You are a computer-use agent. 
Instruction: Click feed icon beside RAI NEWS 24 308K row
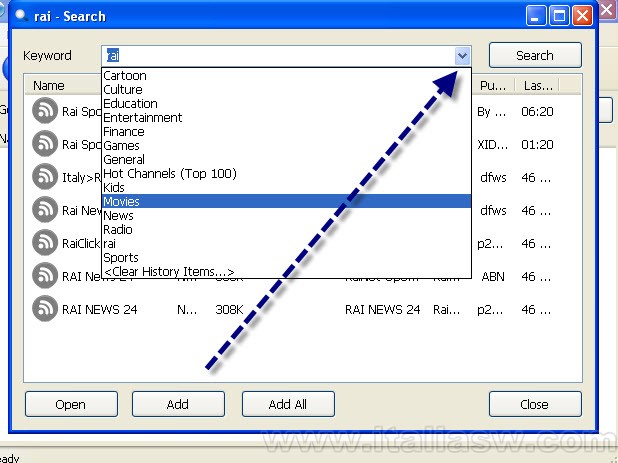pos(45,309)
